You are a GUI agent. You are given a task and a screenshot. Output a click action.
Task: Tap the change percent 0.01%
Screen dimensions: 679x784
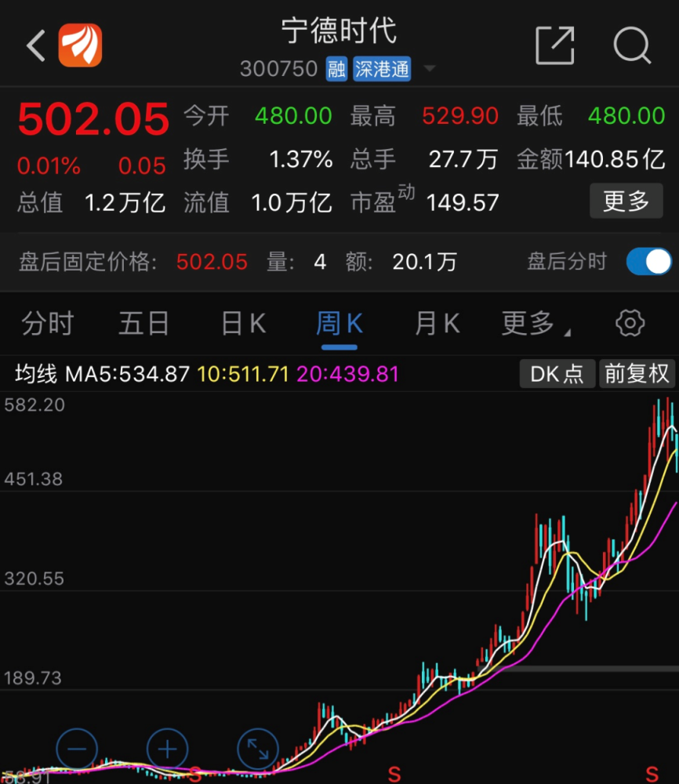tap(49, 166)
